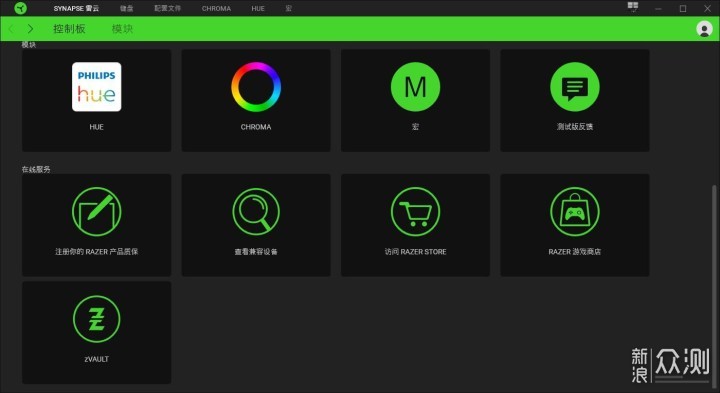Image resolution: width=720 pixels, height=393 pixels.
Task: Click the magnifier icon for compatible devices
Action: (x=256, y=212)
